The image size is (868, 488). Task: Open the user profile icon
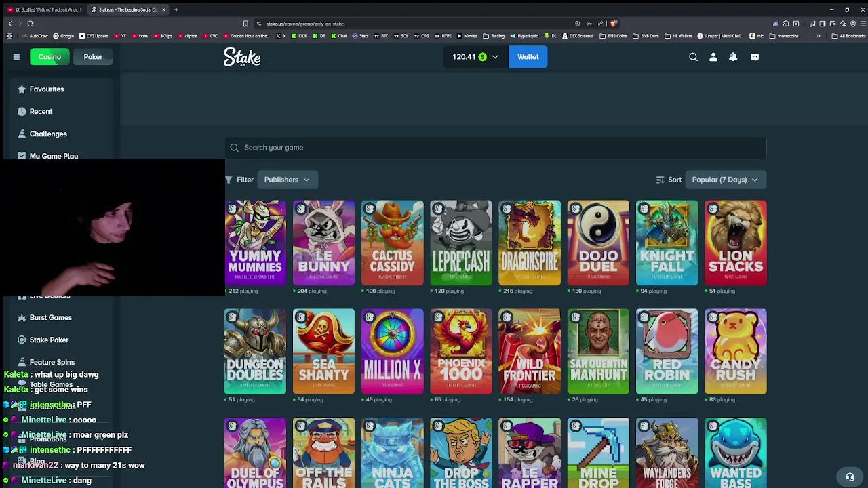[x=713, y=57]
